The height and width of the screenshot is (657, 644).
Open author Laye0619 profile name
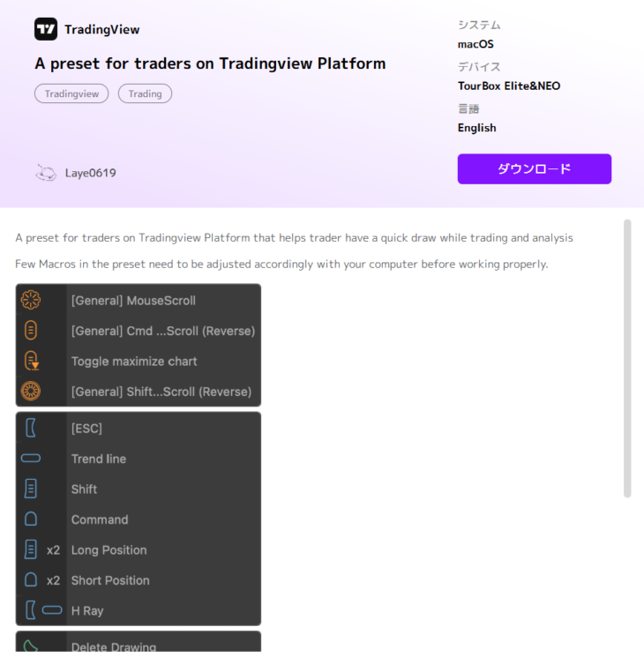pyautogui.click(x=90, y=173)
